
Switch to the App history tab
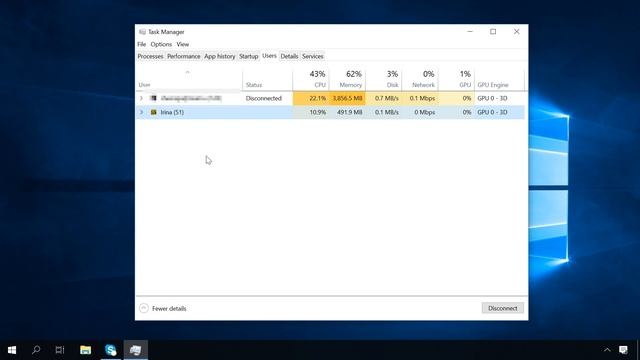click(x=220, y=56)
